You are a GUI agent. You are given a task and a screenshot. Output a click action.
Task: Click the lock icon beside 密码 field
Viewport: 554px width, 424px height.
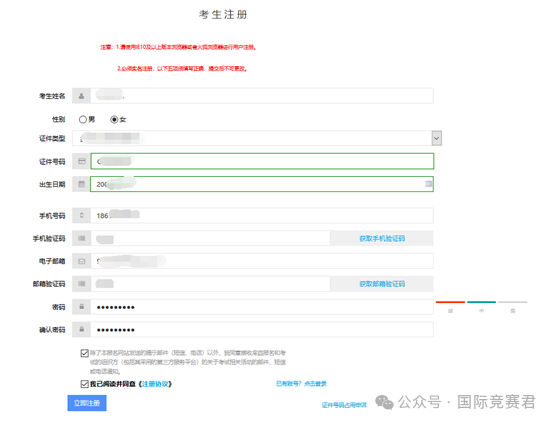point(82,306)
